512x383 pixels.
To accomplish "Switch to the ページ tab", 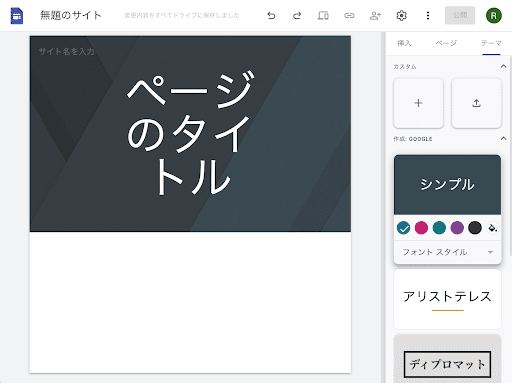I will [x=446, y=43].
